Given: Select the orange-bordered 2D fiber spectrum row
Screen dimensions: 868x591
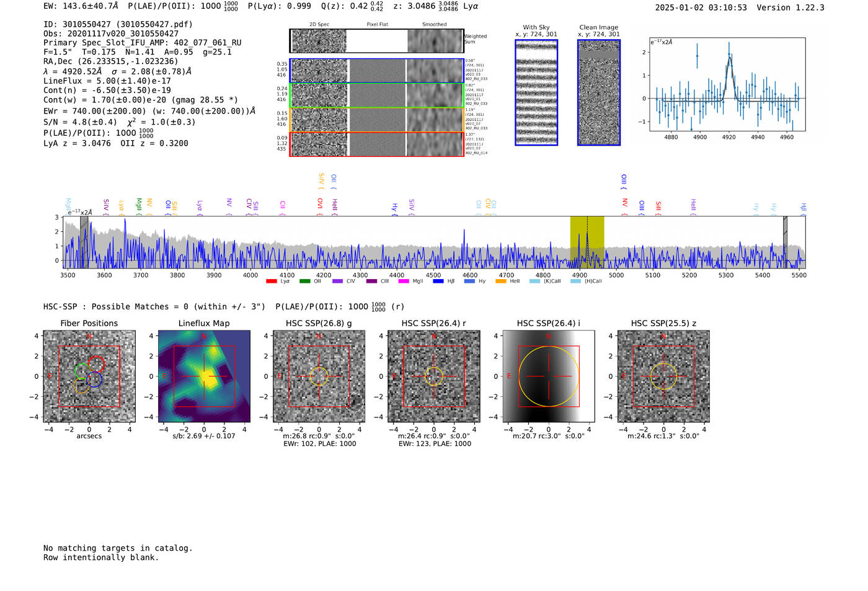Looking at the screenshot, I should (x=377, y=120).
